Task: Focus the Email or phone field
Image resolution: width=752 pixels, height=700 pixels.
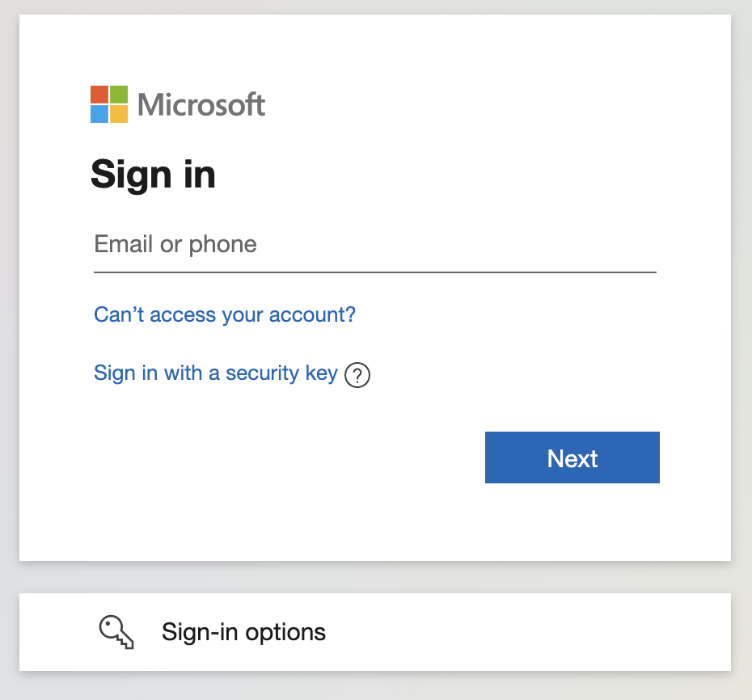Action: [x=374, y=244]
